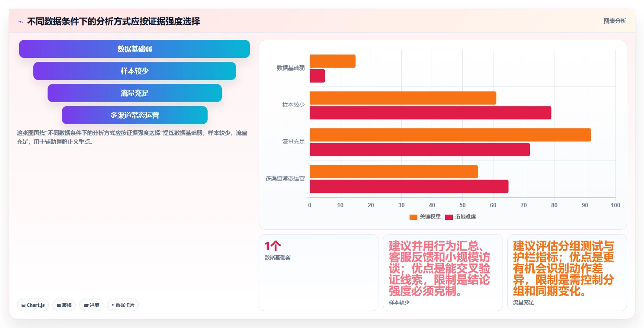Click the 样本较少 caption in the middle card
Viewport: 644px width, 328px height.
399,302
